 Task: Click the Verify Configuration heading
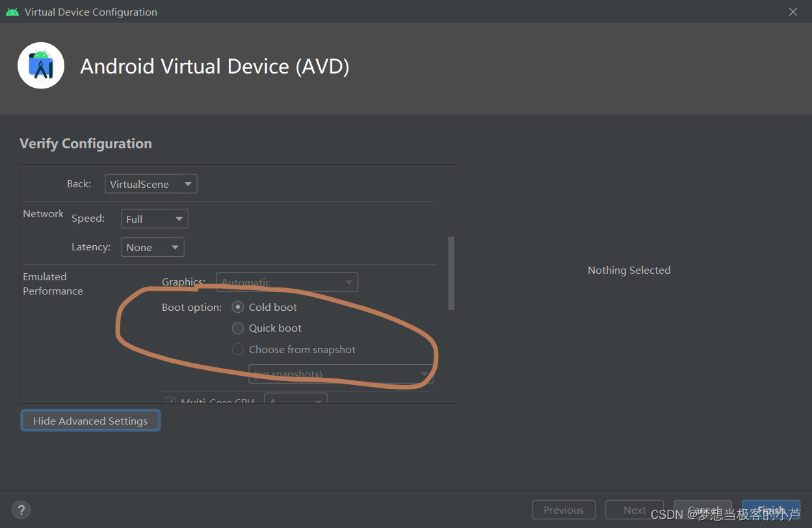pos(86,144)
